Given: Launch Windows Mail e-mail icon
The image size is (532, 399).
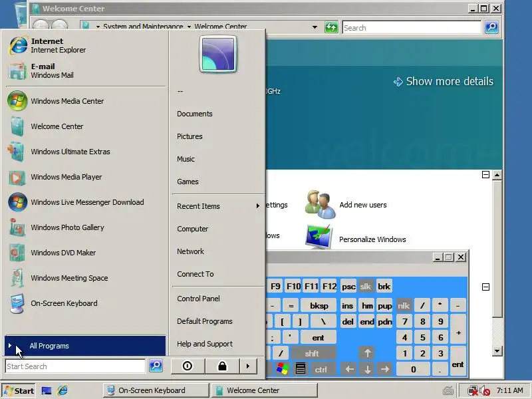Looking at the screenshot, I should click(17, 71).
